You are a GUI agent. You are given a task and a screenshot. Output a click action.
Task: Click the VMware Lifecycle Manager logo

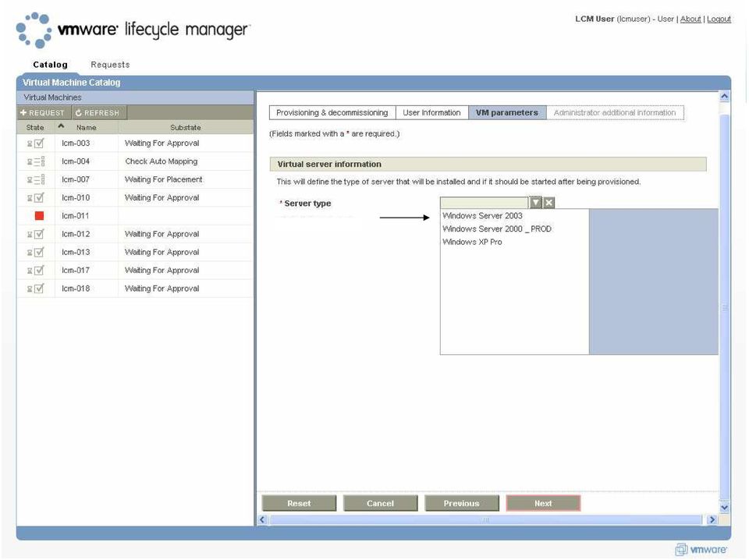pyautogui.click(x=133, y=30)
